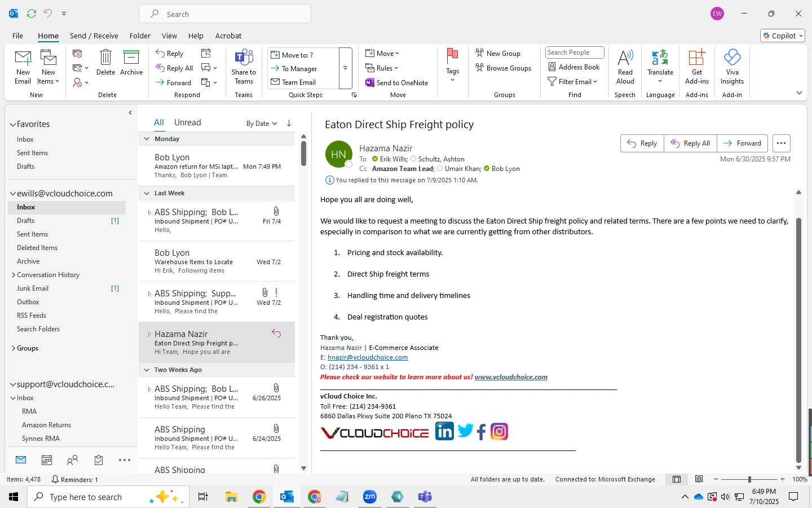Open the Help tab
This screenshot has height=508, width=812.
196,36
